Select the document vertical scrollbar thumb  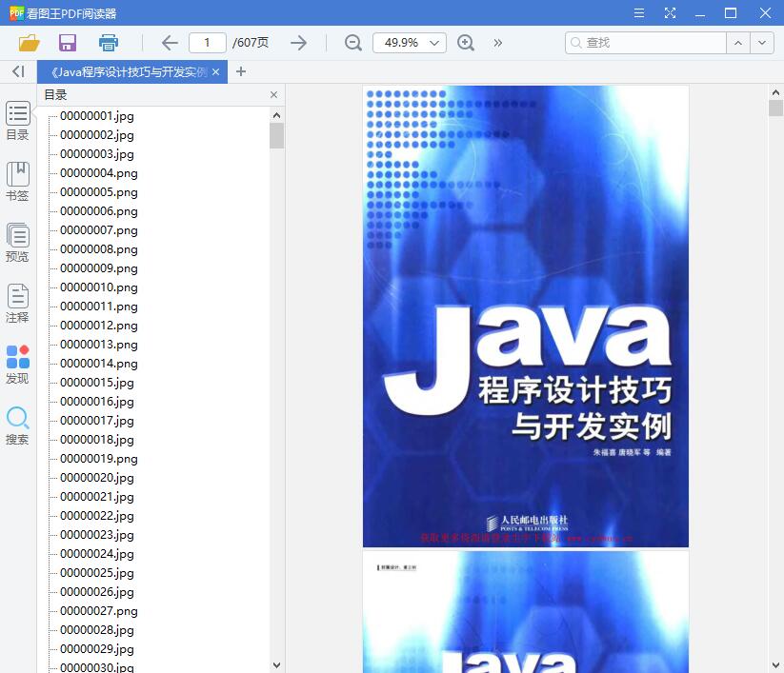tap(775, 108)
